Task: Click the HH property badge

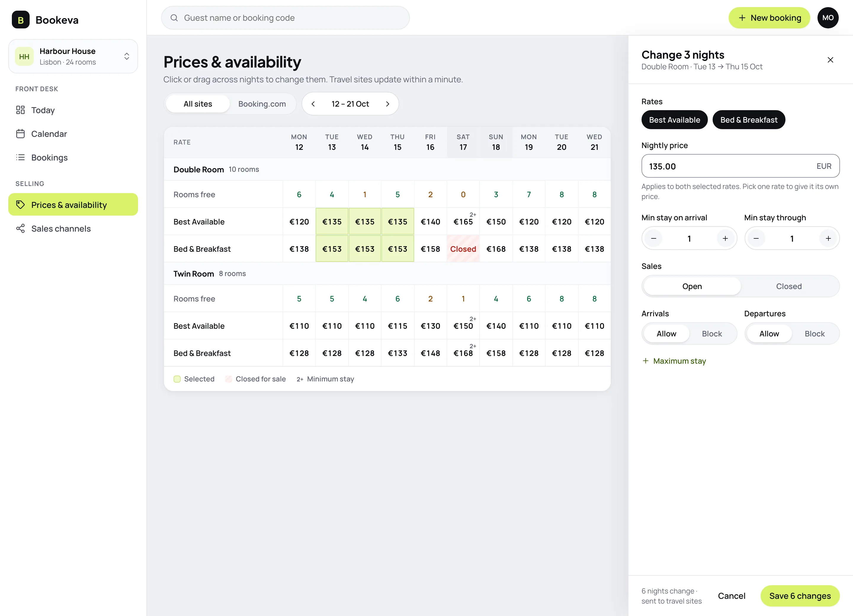Action: 24,56
